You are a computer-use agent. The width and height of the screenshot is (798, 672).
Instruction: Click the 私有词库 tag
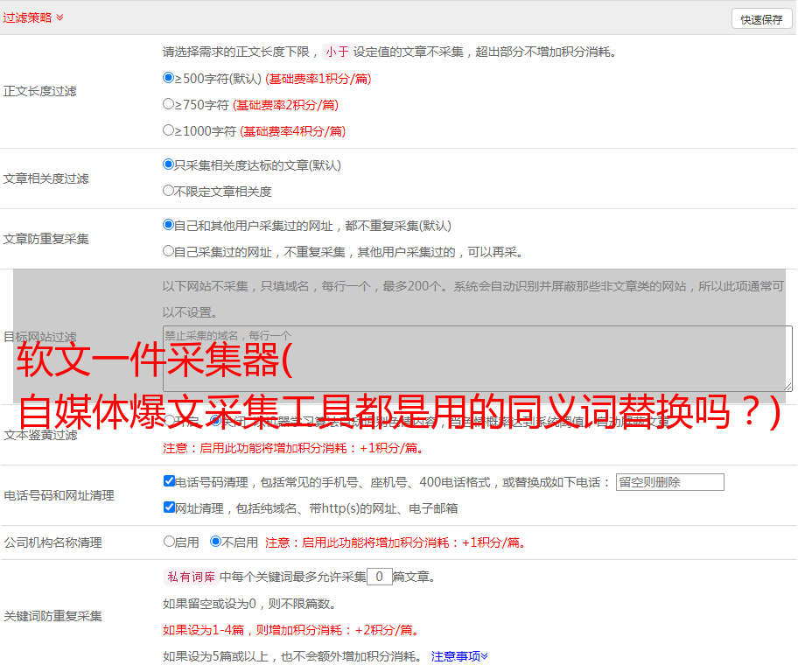tap(192, 577)
